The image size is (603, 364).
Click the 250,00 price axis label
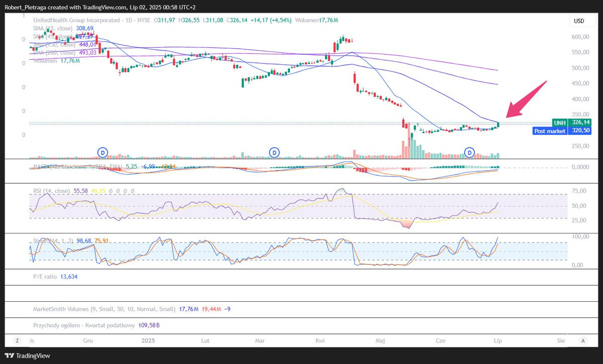tap(579, 146)
